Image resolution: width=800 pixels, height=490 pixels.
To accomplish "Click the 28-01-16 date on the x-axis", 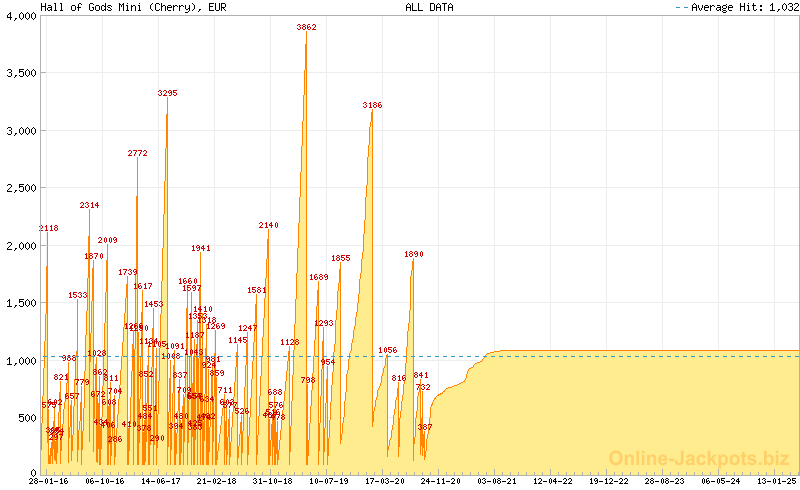I will (x=48, y=481).
